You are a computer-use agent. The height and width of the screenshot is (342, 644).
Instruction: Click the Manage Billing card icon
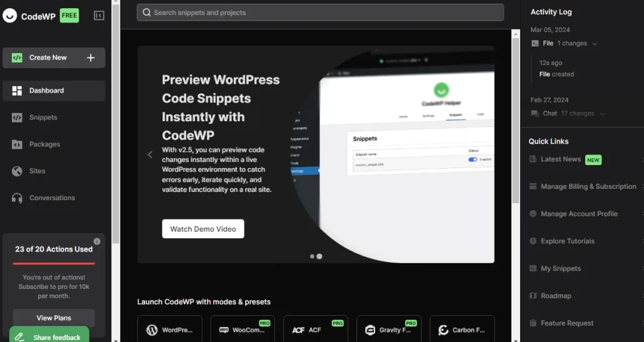(x=533, y=186)
